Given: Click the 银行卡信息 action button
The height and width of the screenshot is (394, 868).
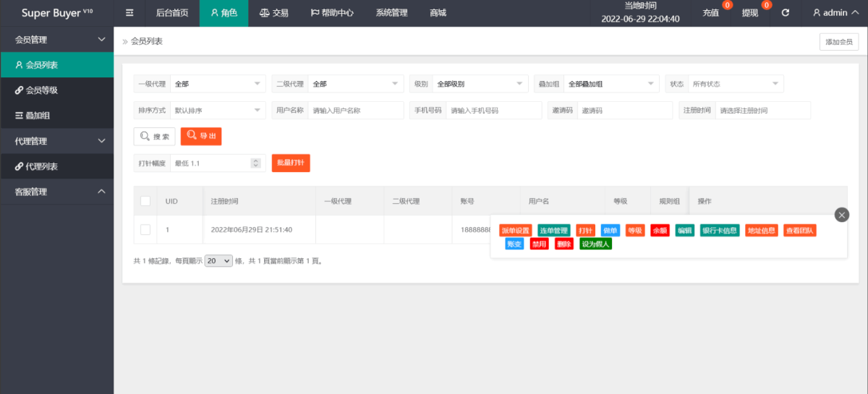Looking at the screenshot, I should [x=720, y=231].
